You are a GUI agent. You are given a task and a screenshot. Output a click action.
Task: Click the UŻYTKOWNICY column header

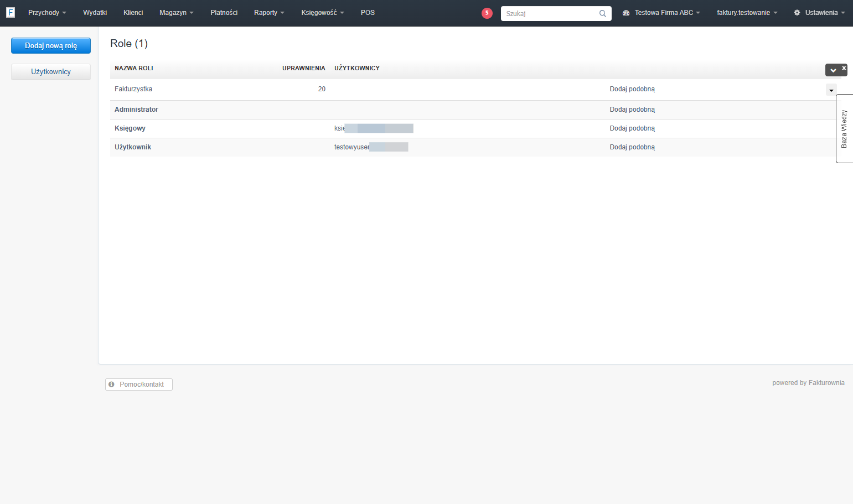(357, 68)
